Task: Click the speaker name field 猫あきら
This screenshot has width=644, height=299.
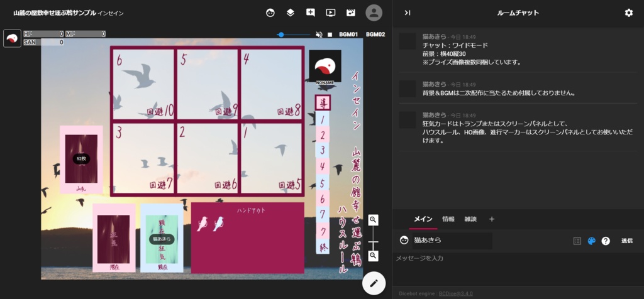Action: [452, 241]
